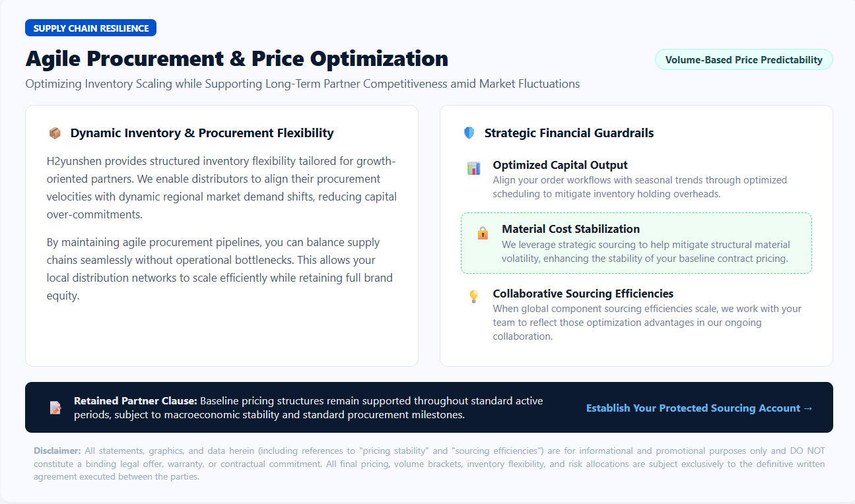Screen dimensions: 855x504
Task: Open Establish Your Protected Sourcing Account link
Action: (699, 408)
